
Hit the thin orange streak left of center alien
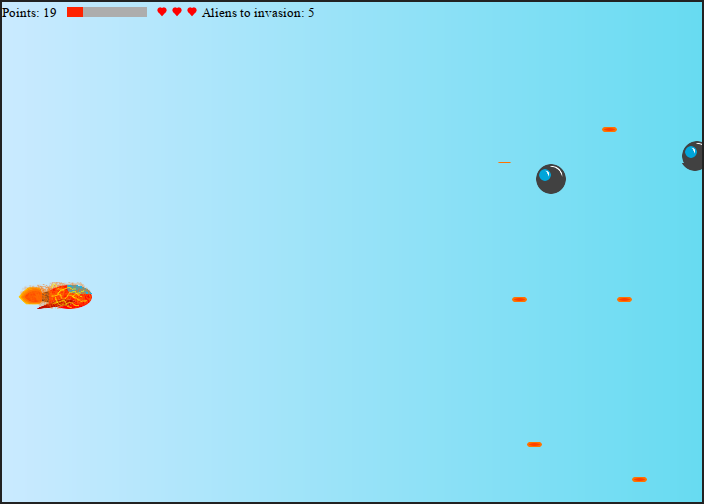[x=505, y=162]
